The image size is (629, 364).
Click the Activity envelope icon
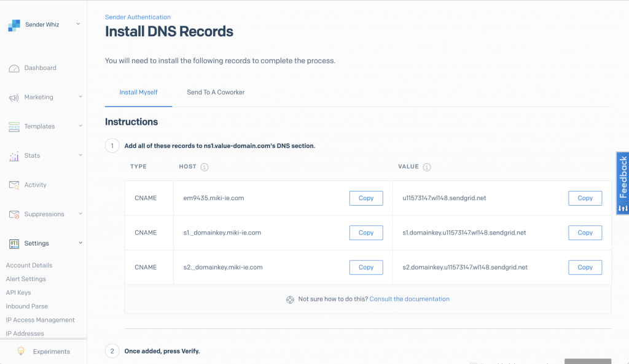click(x=14, y=185)
